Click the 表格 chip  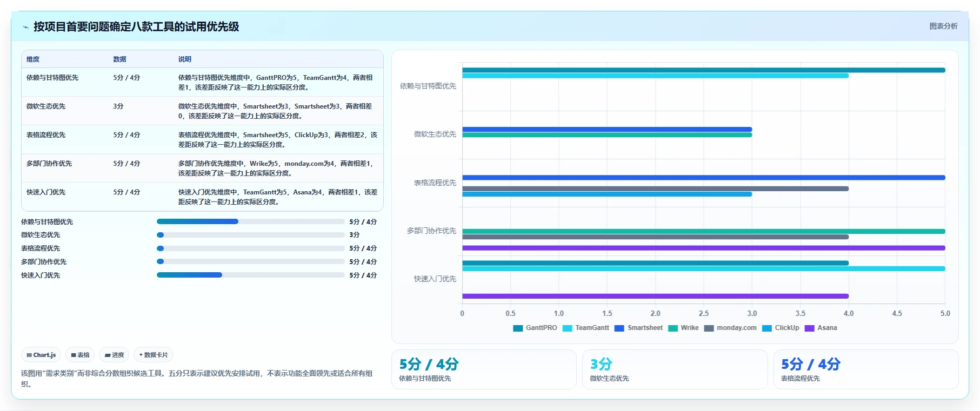coord(80,355)
